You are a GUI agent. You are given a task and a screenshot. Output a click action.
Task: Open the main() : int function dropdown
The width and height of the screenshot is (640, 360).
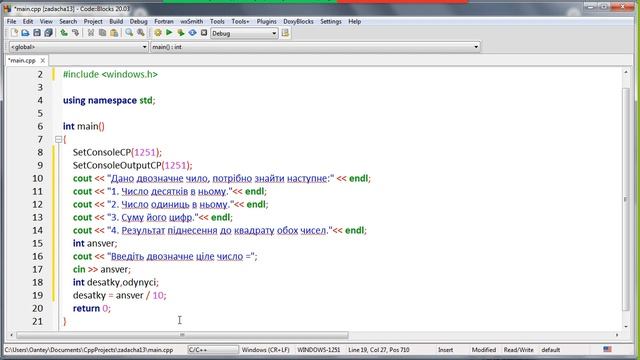coord(315,47)
